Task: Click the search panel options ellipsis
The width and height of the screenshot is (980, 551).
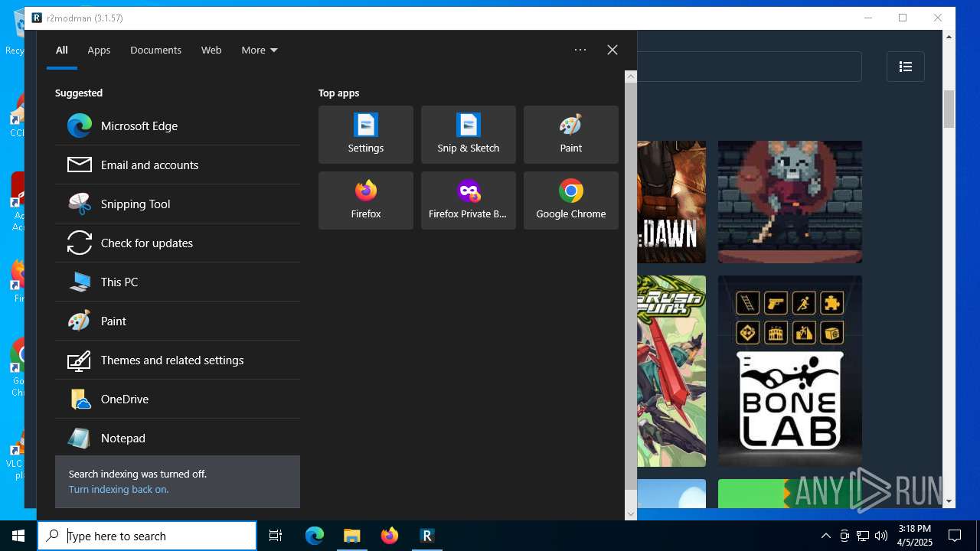Action: click(x=580, y=50)
